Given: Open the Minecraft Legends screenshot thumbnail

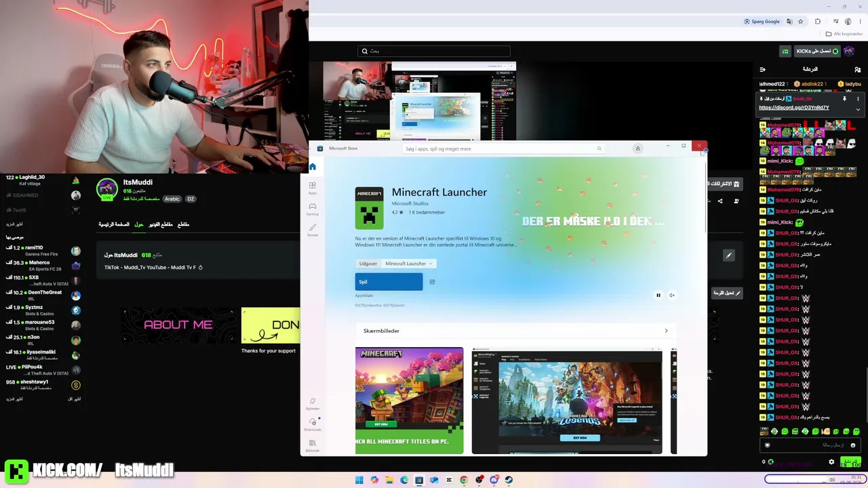Looking at the screenshot, I should 567,401.
